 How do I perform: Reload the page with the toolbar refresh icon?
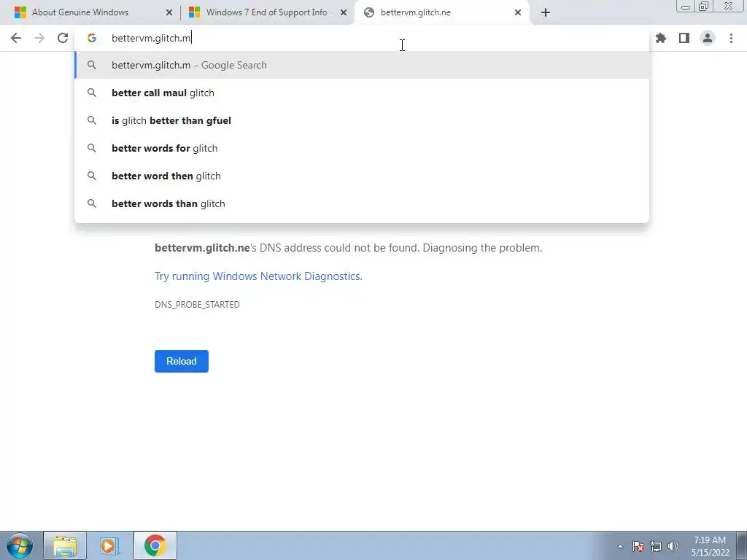pos(63,38)
